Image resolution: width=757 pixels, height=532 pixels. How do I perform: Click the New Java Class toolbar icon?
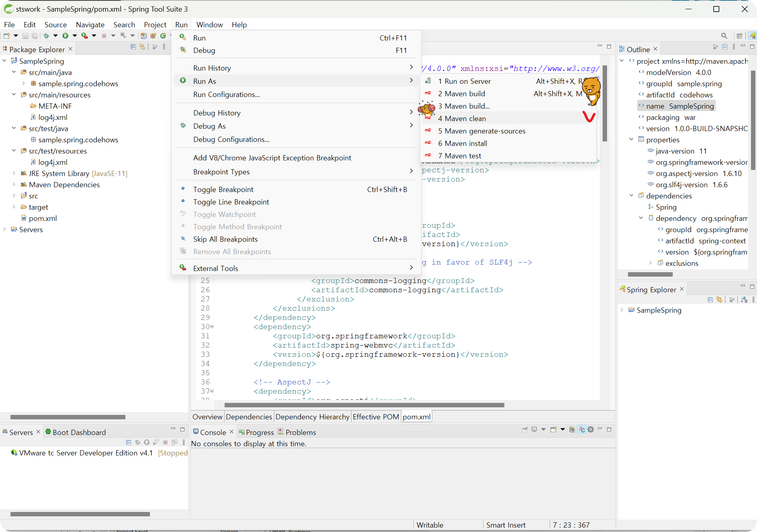coord(163,36)
